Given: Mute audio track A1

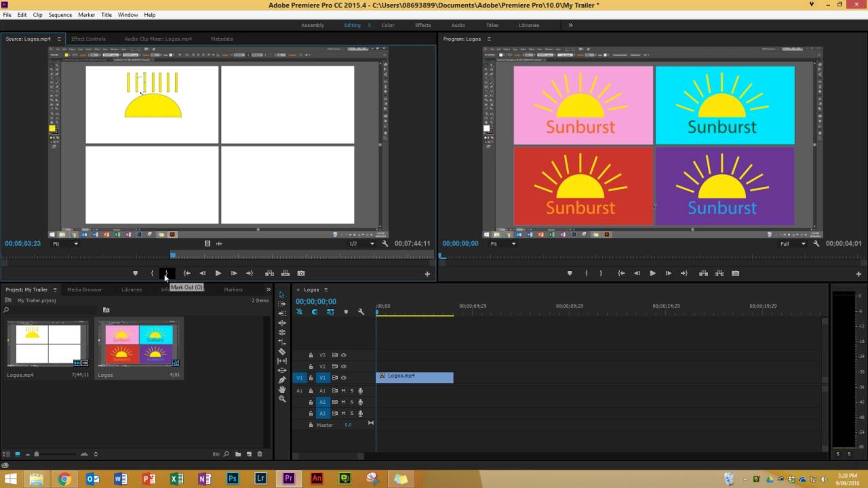Looking at the screenshot, I should click(x=343, y=391).
